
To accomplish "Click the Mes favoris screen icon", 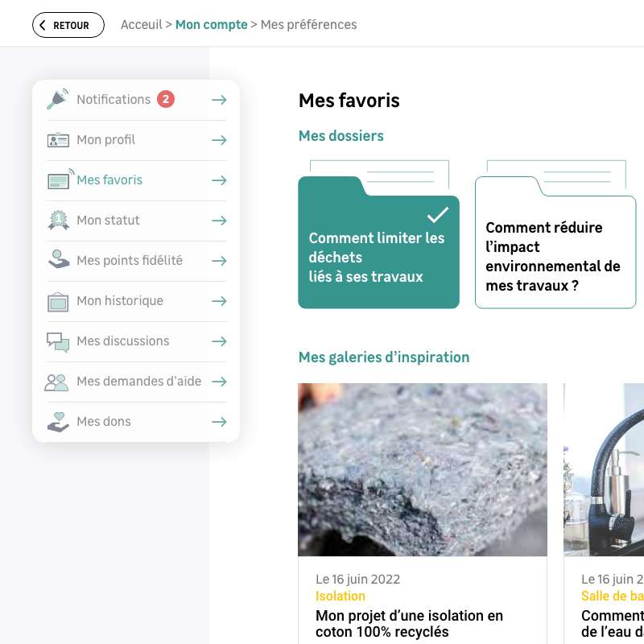I will [60, 180].
